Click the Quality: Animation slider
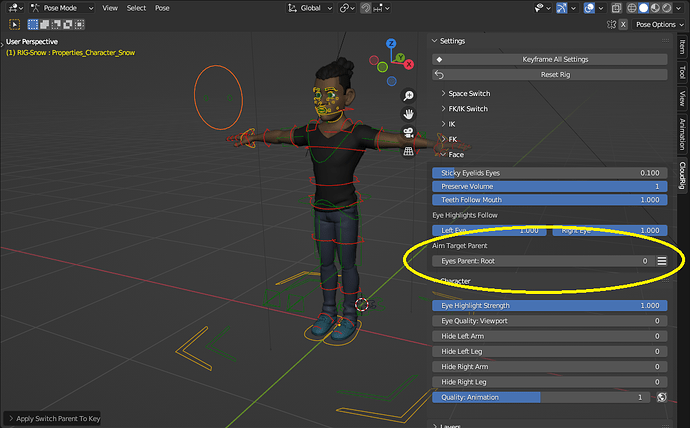Screen dimensions: 690x428 coord(541,397)
